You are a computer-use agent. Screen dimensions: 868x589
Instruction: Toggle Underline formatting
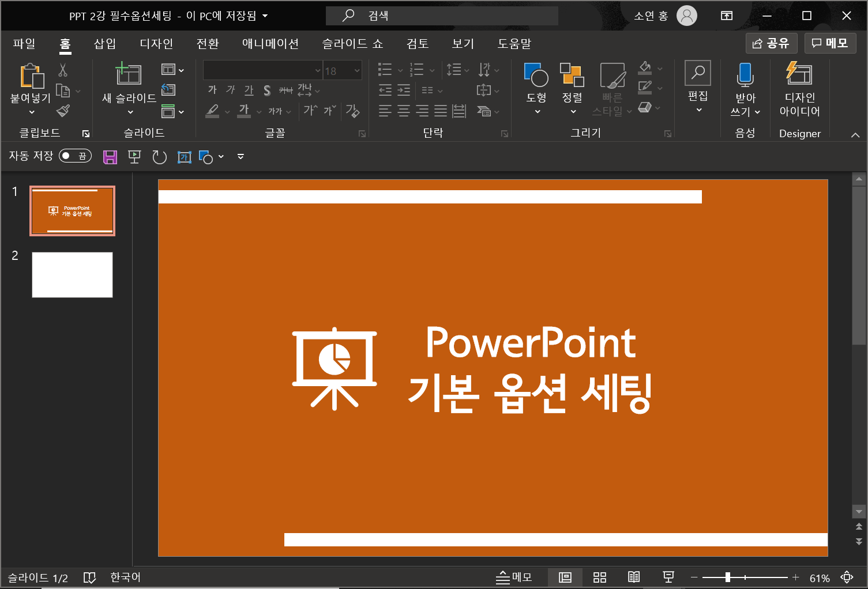249,90
